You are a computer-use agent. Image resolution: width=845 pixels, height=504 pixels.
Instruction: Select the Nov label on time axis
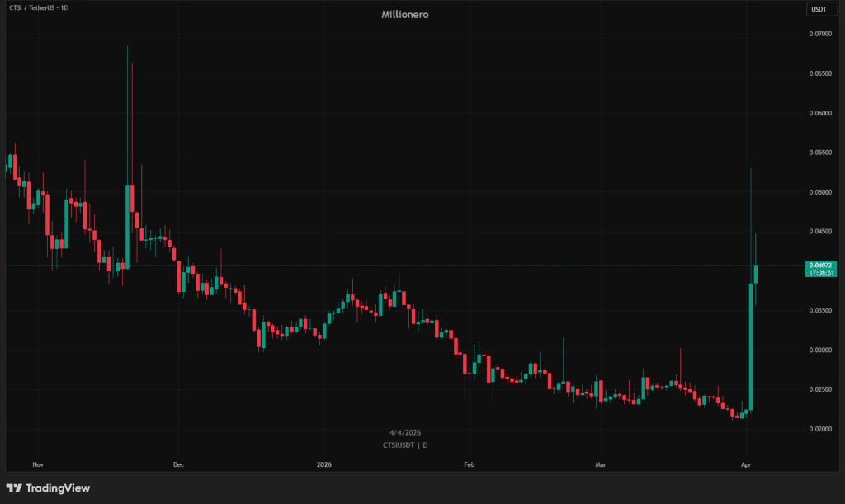coord(37,464)
